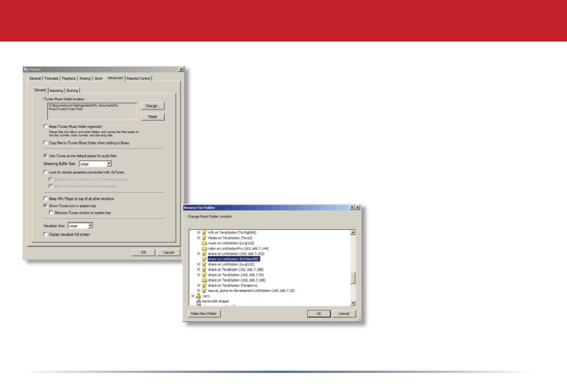Click the share icon for LinkStation (192.168.7.152)
This screenshot has height=392, width=567.
[x=204, y=254]
